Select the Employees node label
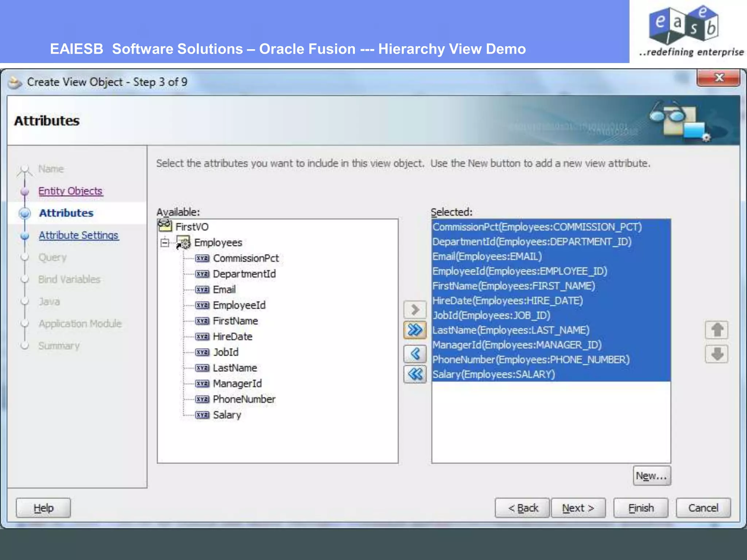The image size is (747, 560). pos(218,242)
